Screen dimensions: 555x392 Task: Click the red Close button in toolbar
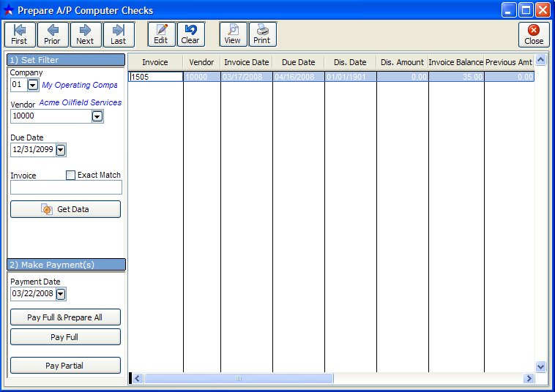tap(534, 34)
